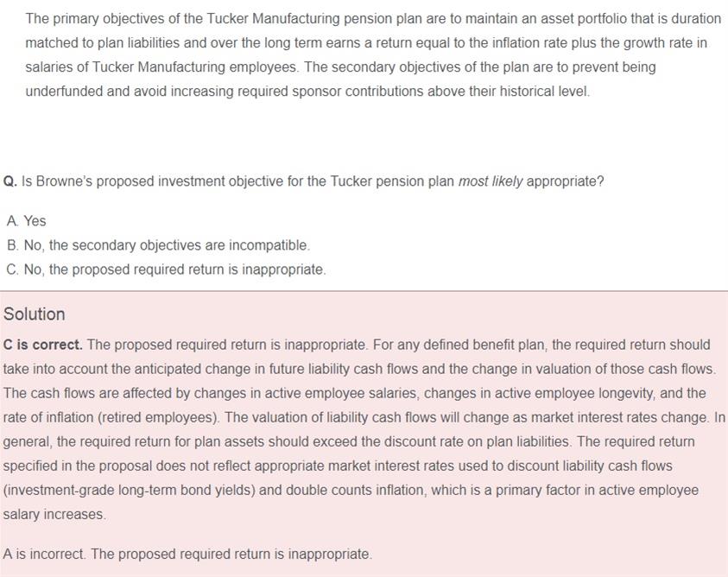Click the 'salary increases.' ending line of solution
The height and width of the screenshot is (577, 728).
coord(54,514)
